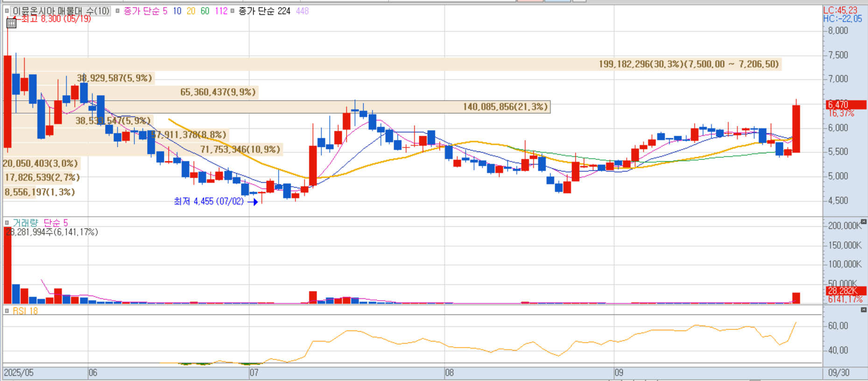Click the volume panel corner icon

coord(863,222)
